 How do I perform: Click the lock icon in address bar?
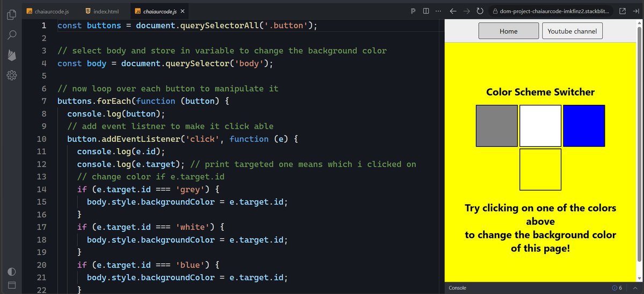pos(495,11)
